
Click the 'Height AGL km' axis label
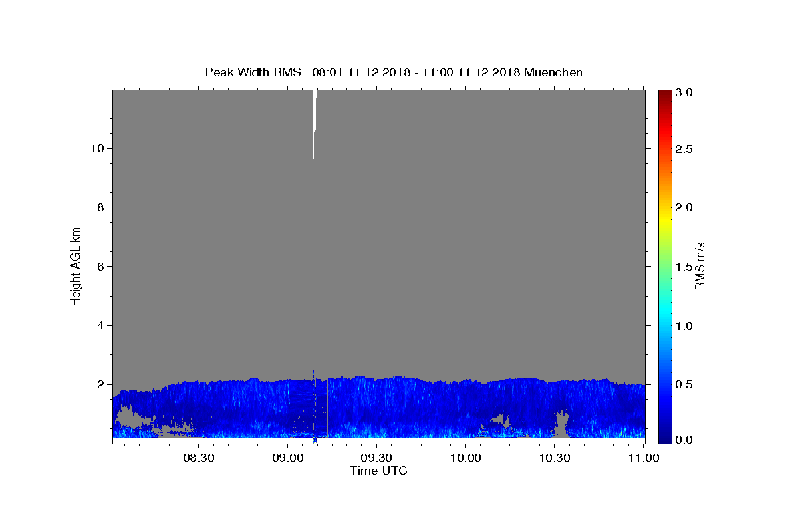pos(76,266)
